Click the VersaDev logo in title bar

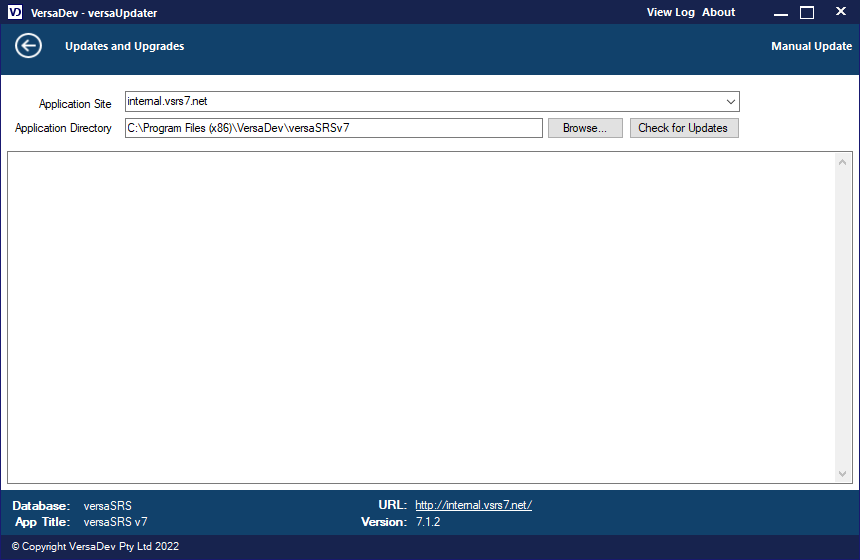pos(14,12)
